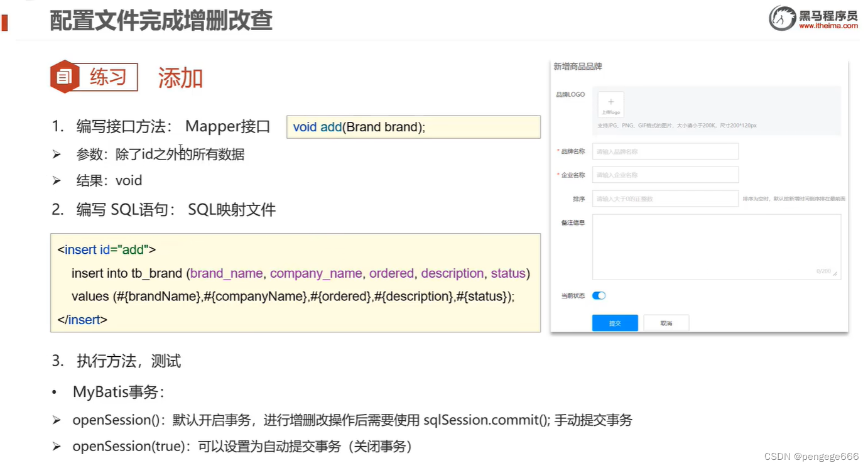Click the 排序 input field
The width and height of the screenshot is (868, 468).
[665, 198]
